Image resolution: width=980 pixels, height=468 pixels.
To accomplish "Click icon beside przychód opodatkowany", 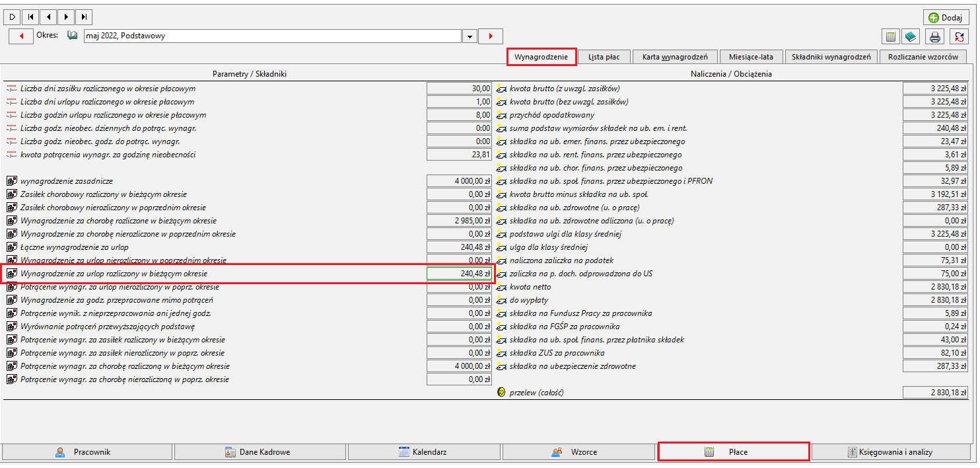I will (501, 115).
